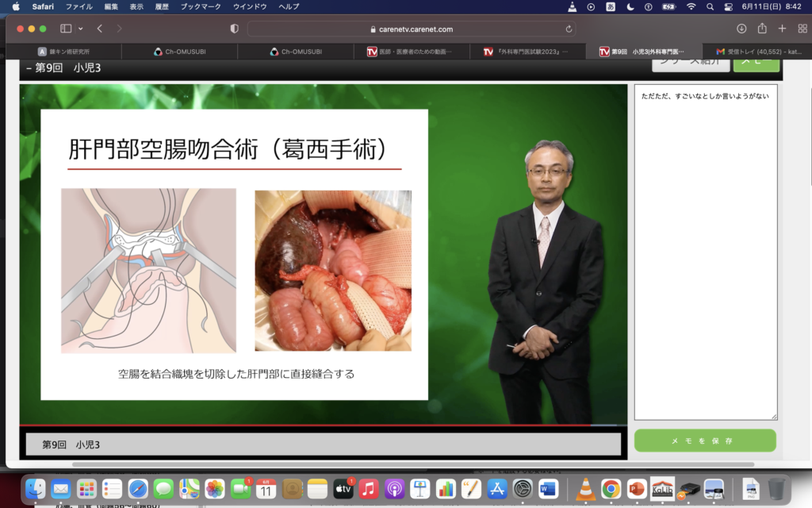Open the 履歴 menu
Screen dimensions: 812x508
point(162,6)
